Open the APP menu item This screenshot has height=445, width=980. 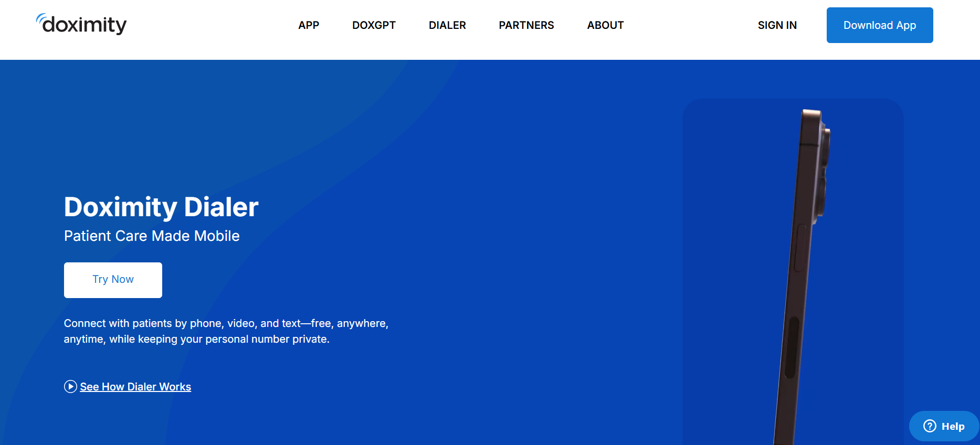pyautogui.click(x=309, y=25)
